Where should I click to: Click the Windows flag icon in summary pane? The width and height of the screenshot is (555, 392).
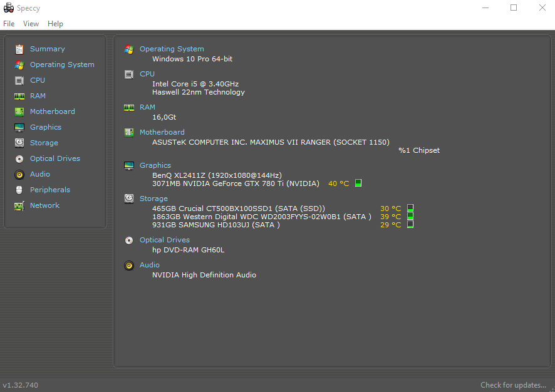(129, 49)
